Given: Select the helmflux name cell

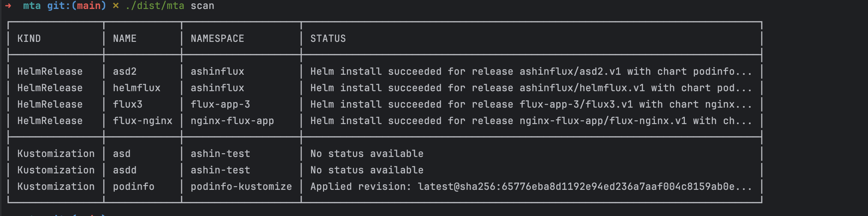Looking at the screenshot, I should coord(136,88).
